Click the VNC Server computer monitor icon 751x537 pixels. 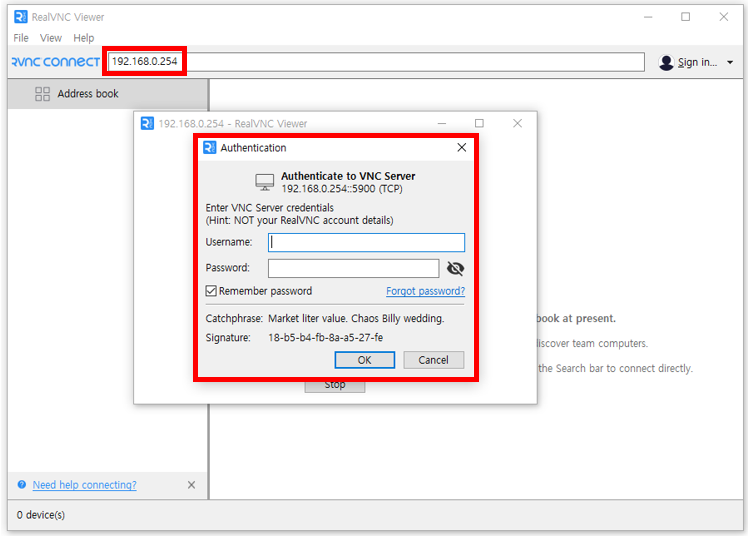coord(264,182)
